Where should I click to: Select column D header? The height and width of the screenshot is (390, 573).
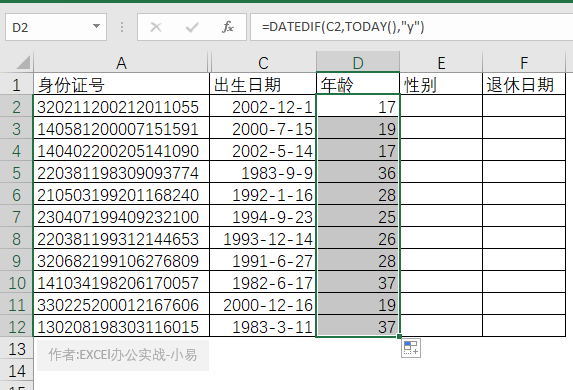click(x=358, y=63)
